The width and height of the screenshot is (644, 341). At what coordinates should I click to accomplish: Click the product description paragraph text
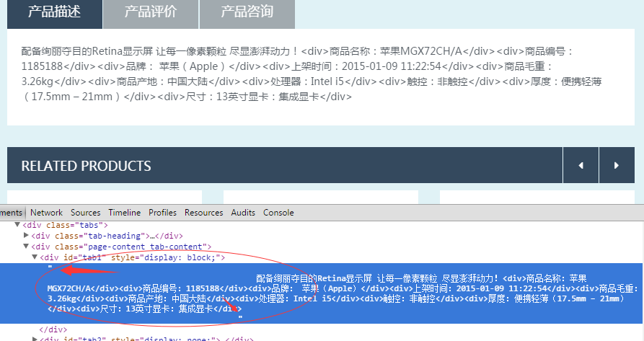coord(312,74)
